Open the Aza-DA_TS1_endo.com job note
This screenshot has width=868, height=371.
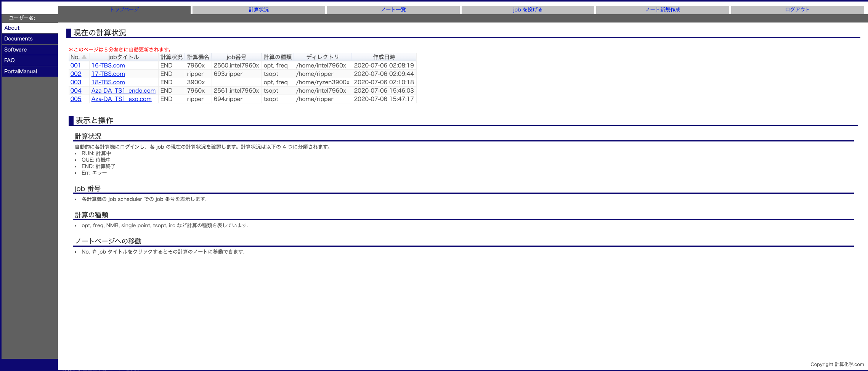(x=124, y=91)
